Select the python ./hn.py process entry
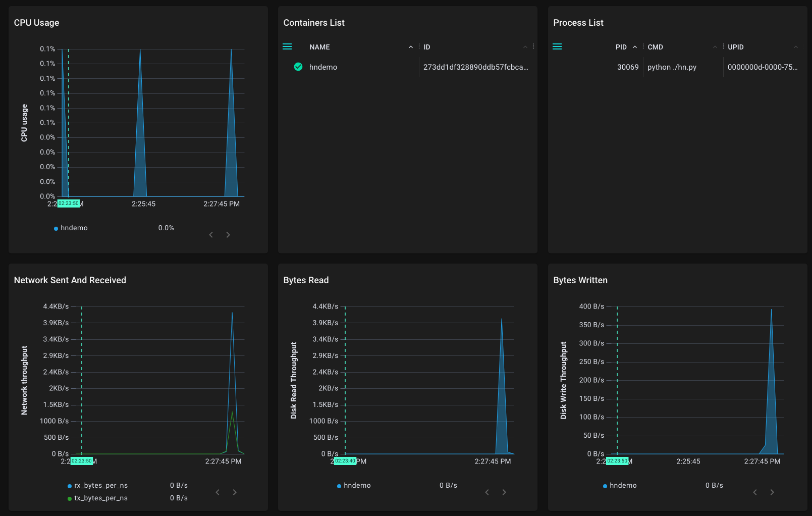 tap(671, 67)
